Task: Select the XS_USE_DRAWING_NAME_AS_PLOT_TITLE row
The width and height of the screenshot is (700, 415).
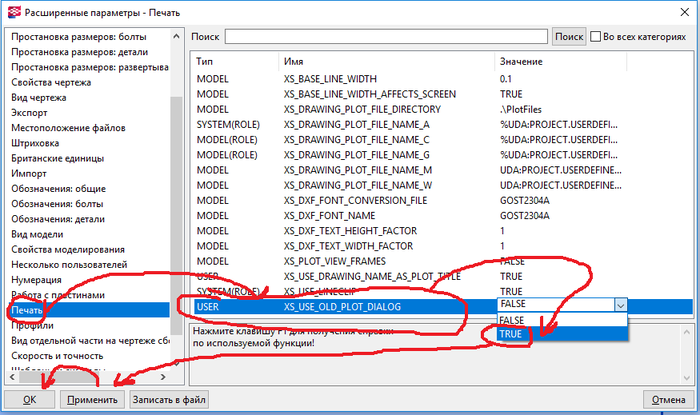Action: (x=372, y=276)
